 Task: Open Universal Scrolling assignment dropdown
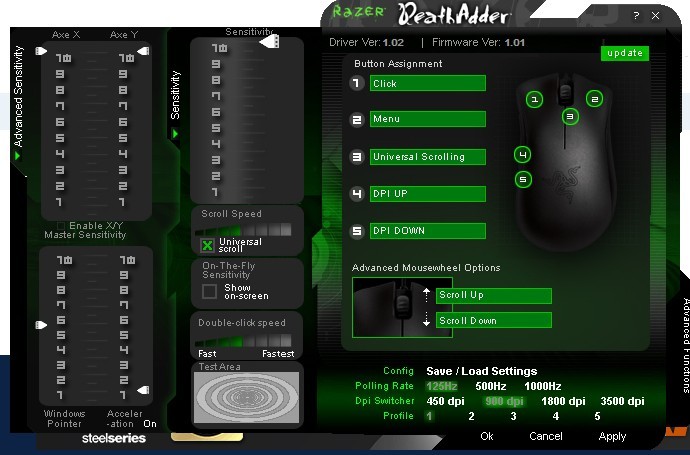coord(428,157)
